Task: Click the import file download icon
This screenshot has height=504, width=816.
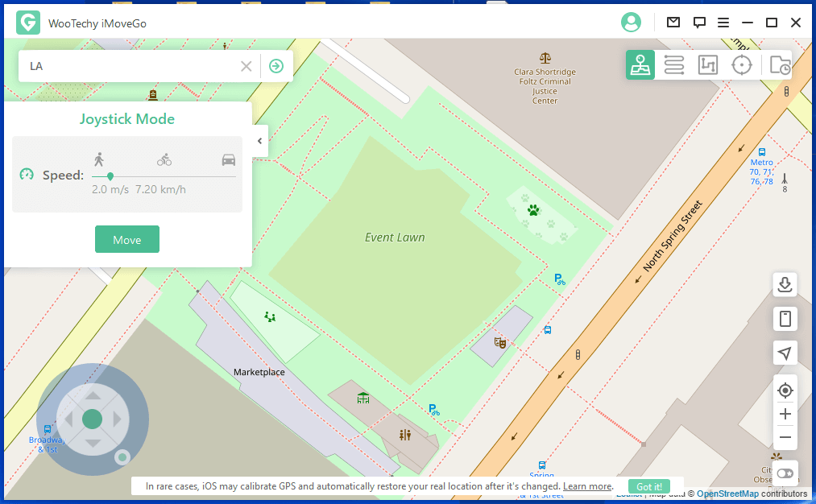Action: click(785, 284)
